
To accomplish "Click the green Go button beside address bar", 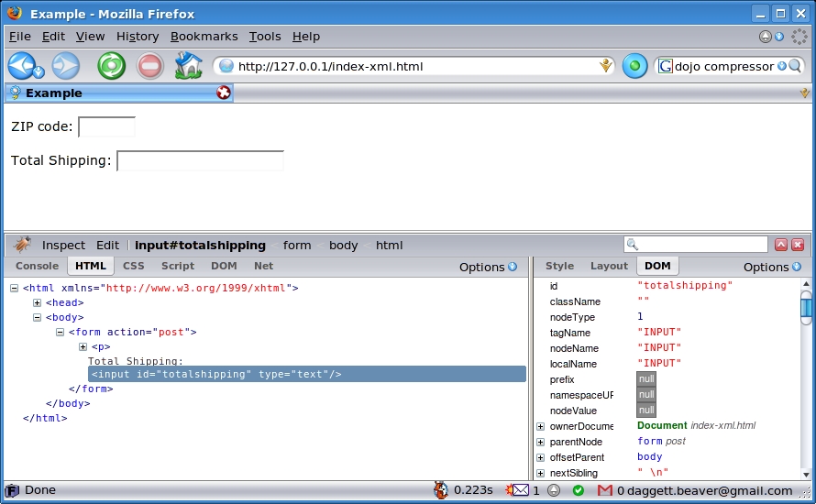I will tap(634, 66).
